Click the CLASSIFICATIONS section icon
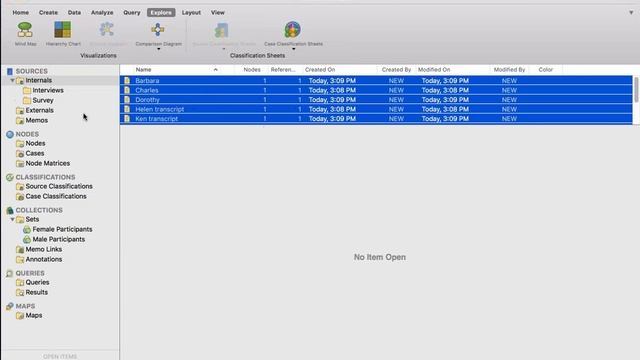 tap(10, 177)
